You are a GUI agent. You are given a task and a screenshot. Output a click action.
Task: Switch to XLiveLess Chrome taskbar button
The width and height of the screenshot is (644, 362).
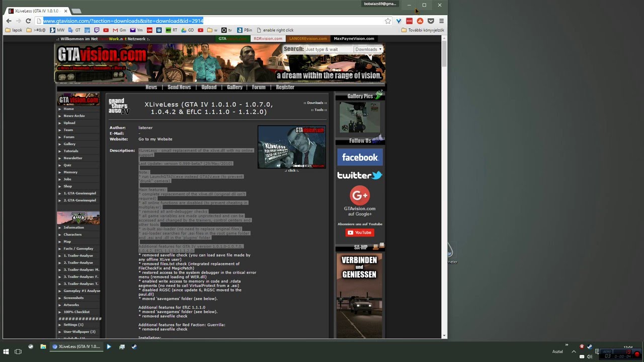[76, 347]
